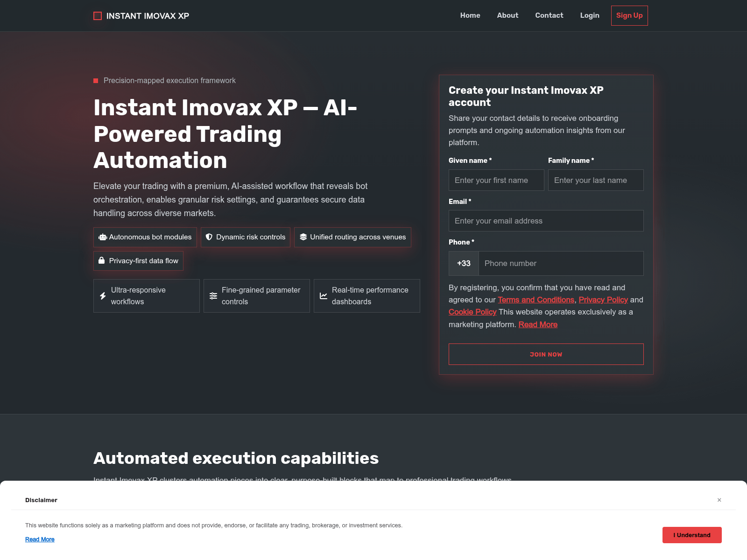Focus the Enter your email address field
This screenshot has width=747, height=560.
(x=546, y=221)
